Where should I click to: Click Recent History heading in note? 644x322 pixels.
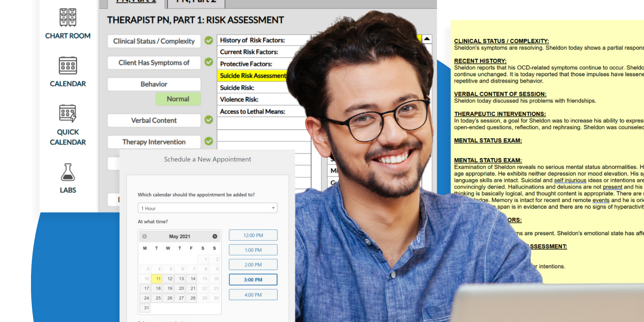click(480, 61)
